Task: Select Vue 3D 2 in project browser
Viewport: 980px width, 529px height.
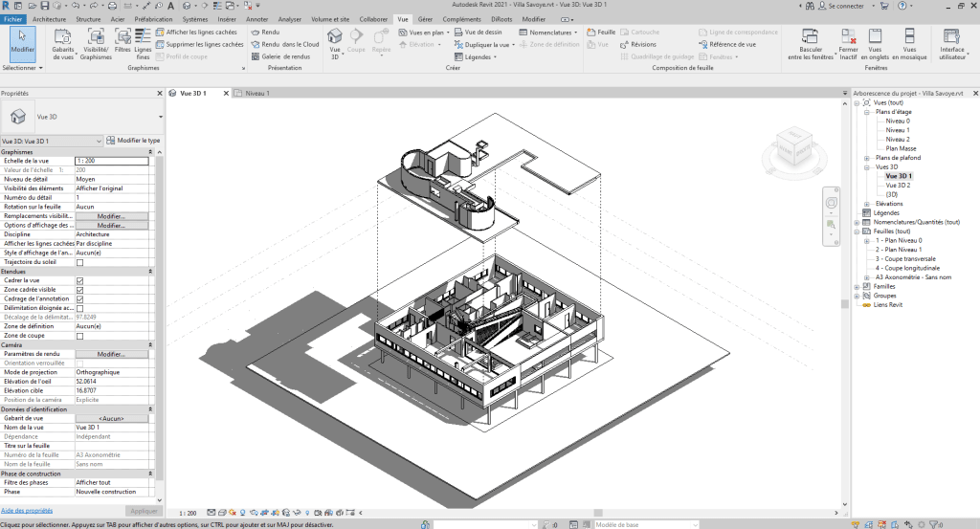Action: [x=898, y=186]
